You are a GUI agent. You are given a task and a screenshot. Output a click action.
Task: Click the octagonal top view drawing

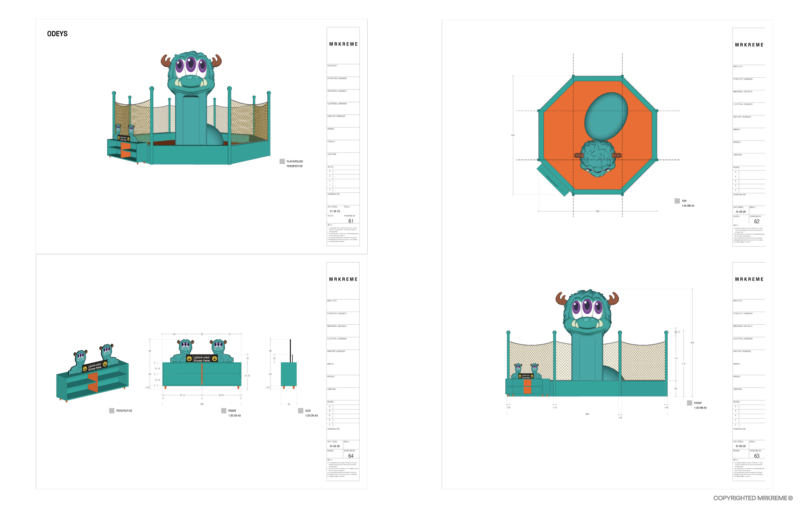[x=598, y=136]
